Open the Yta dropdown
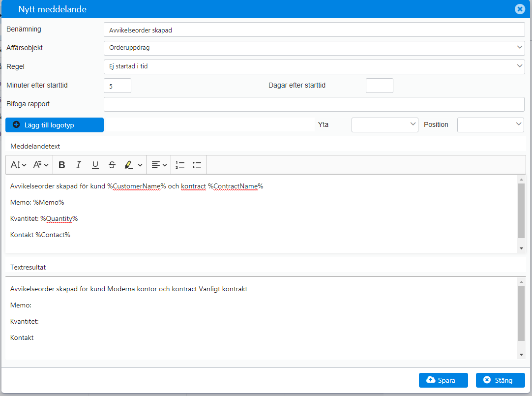532x396 pixels. coord(385,124)
